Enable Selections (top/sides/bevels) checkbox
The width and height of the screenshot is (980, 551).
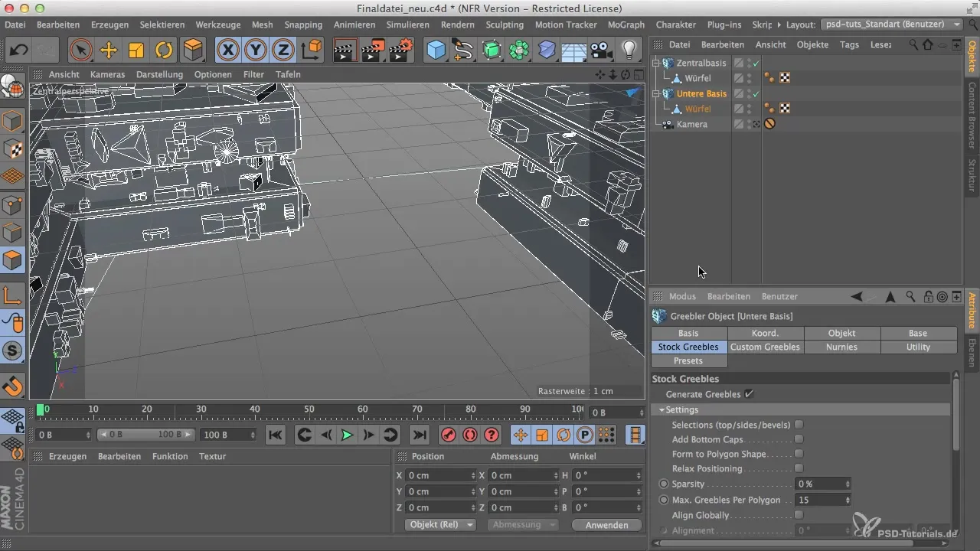[799, 425]
